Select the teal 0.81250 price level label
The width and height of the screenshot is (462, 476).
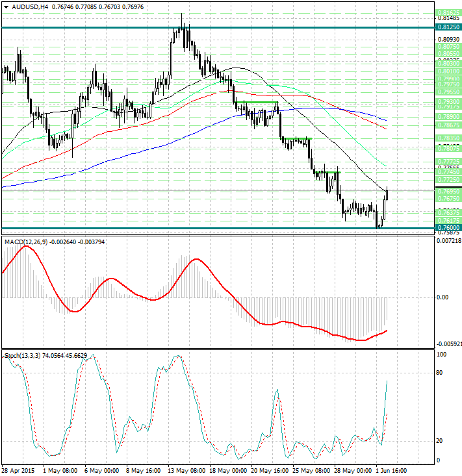pyautogui.click(x=448, y=27)
